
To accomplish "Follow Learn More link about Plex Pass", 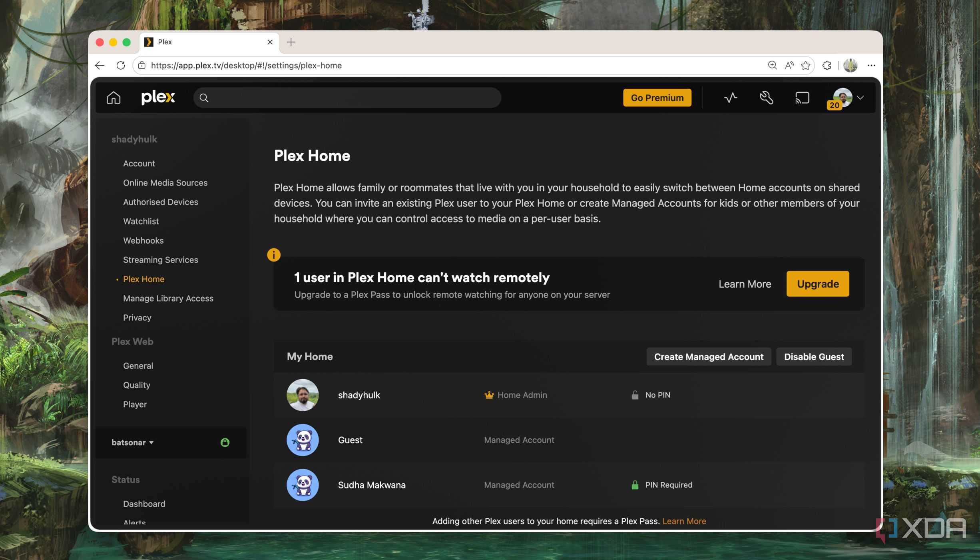I will click(x=684, y=521).
